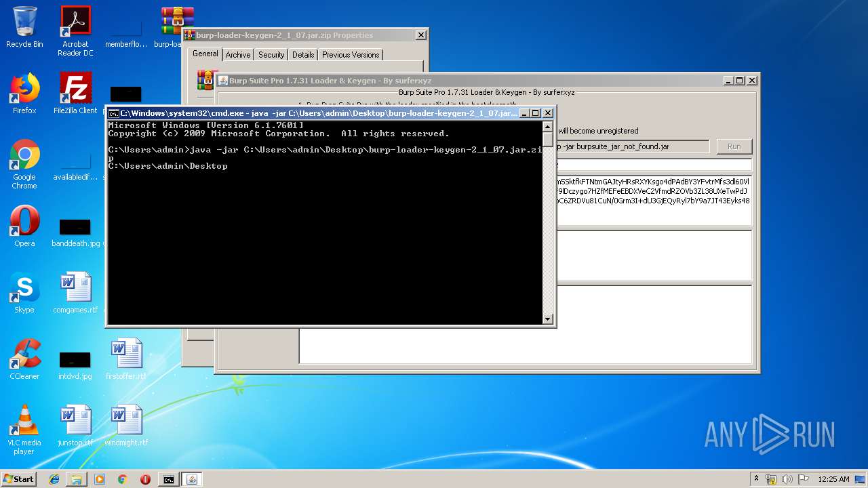Click the "Microsoft Windows [Version 6.1.7601]" line

tap(206, 125)
